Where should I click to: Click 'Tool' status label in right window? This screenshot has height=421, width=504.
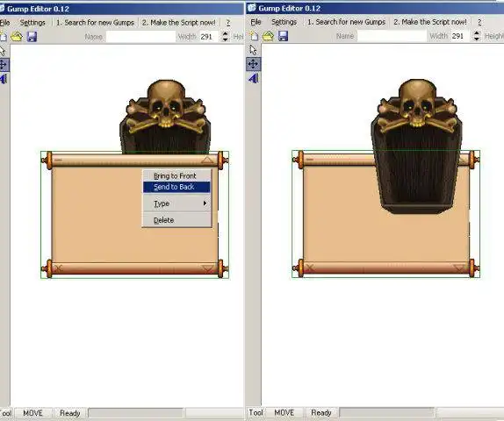[256, 412]
